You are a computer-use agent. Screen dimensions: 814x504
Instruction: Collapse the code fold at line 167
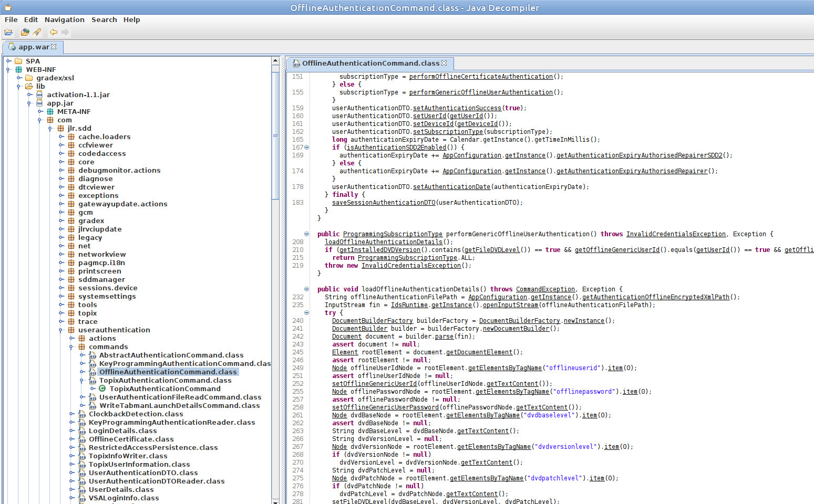[x=307, y=148]
